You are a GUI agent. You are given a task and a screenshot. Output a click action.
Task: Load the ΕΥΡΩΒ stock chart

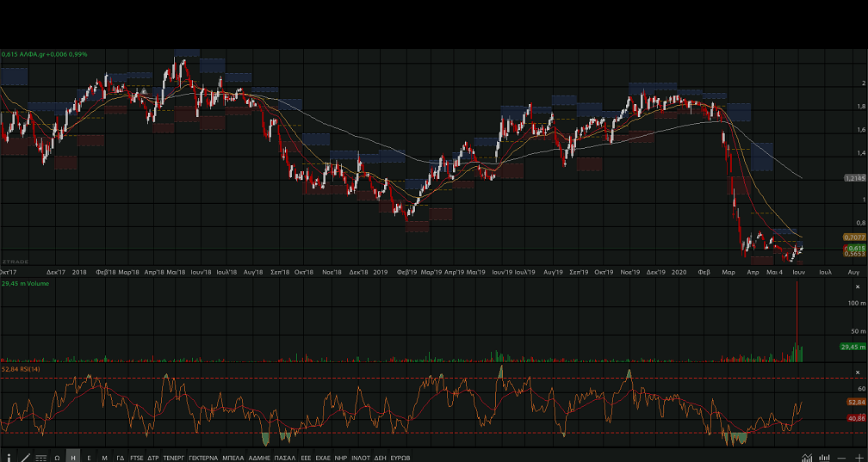click(x=400, y=457)
